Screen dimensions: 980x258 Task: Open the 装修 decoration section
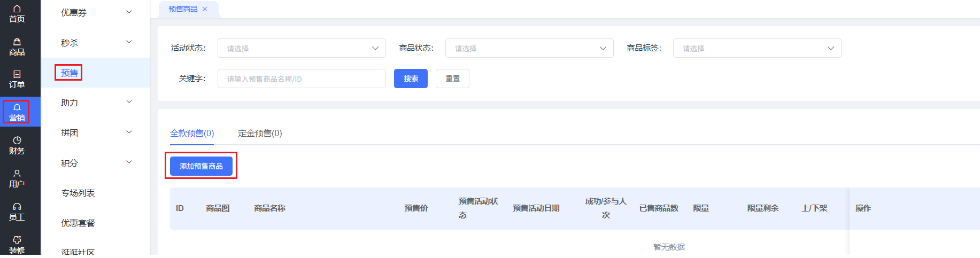click(x=17, y=245)
